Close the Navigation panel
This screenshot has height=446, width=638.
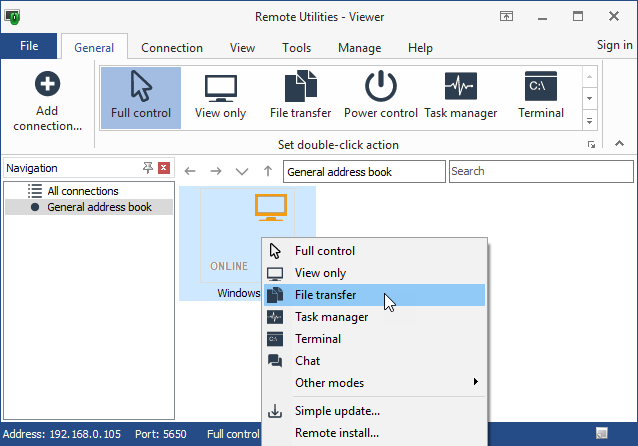[164, 168]
